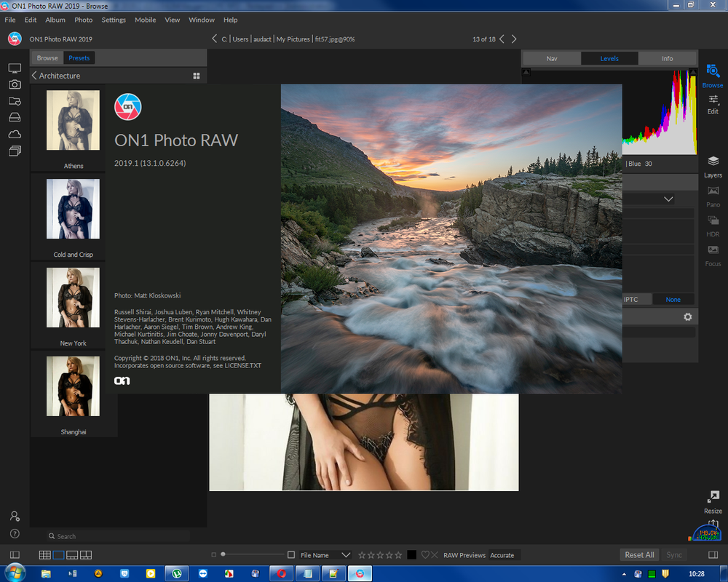Image resolution: width=728 pixels, height=582 pixels.
Task: Switch presets to grid thumbnail view
Action: pyautogui.click(x=197, y=76)
